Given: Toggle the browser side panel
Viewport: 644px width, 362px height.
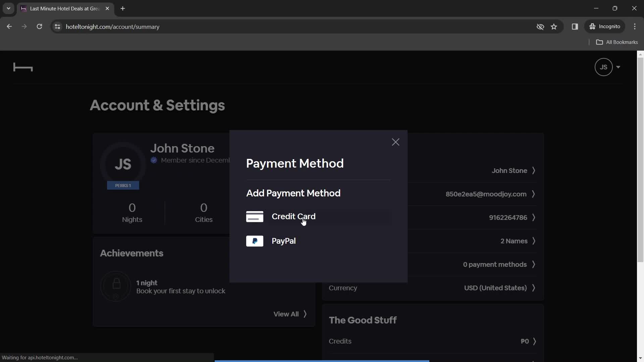Looking at the screenshot, I should pyautogui.click(x=575, y=26).
